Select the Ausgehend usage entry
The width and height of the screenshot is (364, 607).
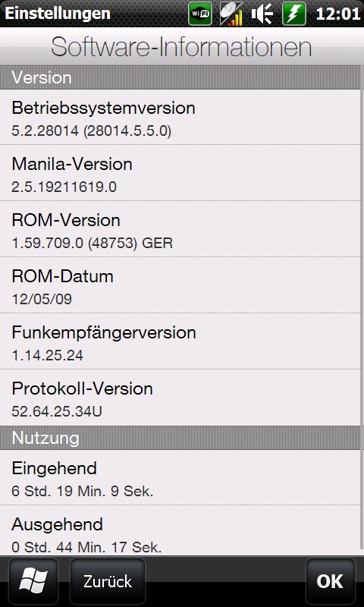point(180,530)
